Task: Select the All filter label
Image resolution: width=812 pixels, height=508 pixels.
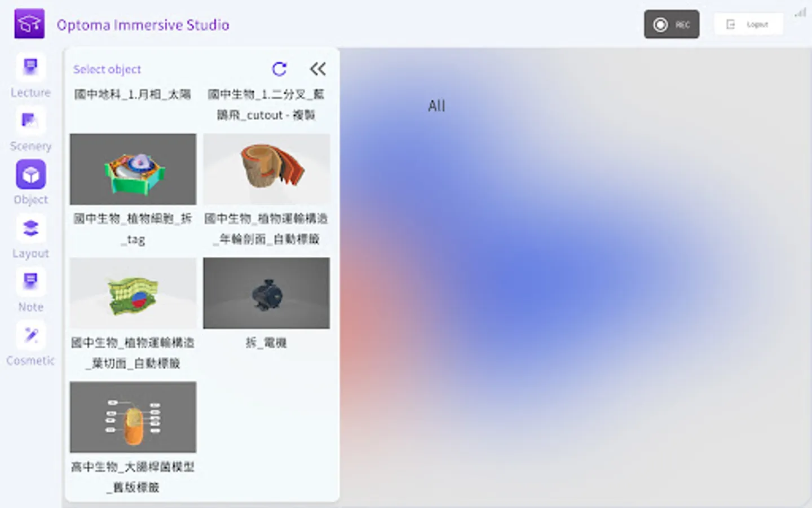Action: 436,106
